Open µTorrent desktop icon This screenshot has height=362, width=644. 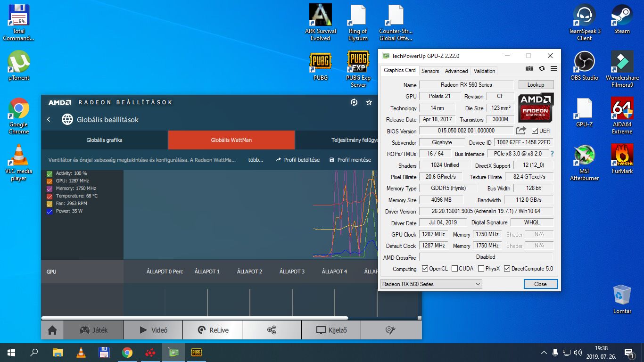click(x=19, y=66)
